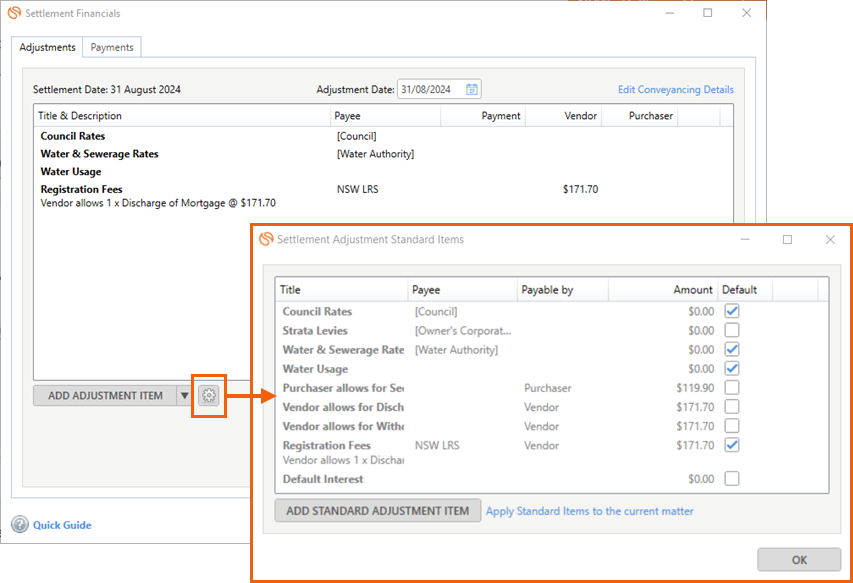Image resolution: width=853 pixels, height=583 pixels.
Task: Click the Purchaser column header
Action: pos(640,115)
